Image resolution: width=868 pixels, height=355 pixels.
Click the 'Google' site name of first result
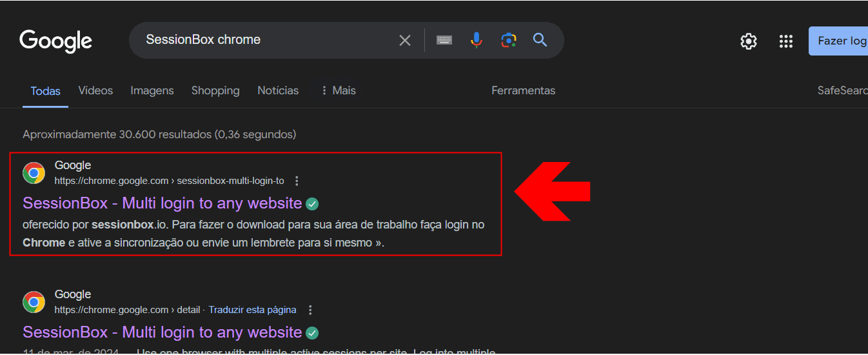73,165
